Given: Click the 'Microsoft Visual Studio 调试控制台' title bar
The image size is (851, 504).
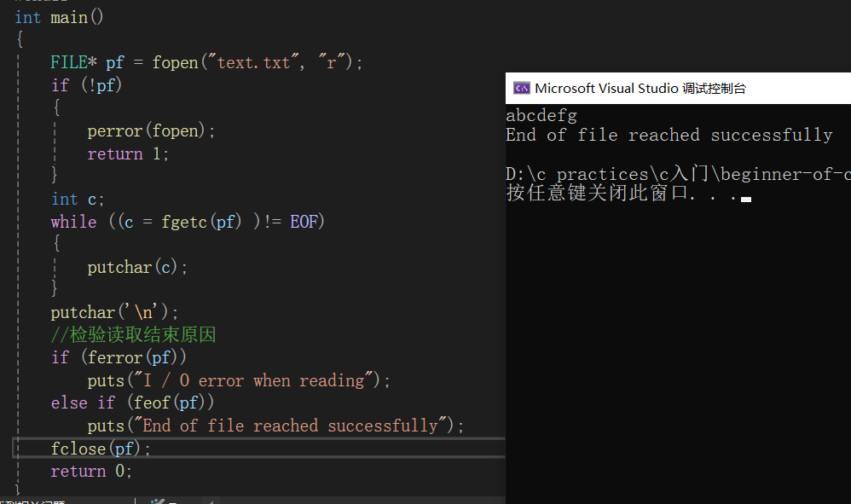Looking at the screenshot, I should [x=678, y=89].
